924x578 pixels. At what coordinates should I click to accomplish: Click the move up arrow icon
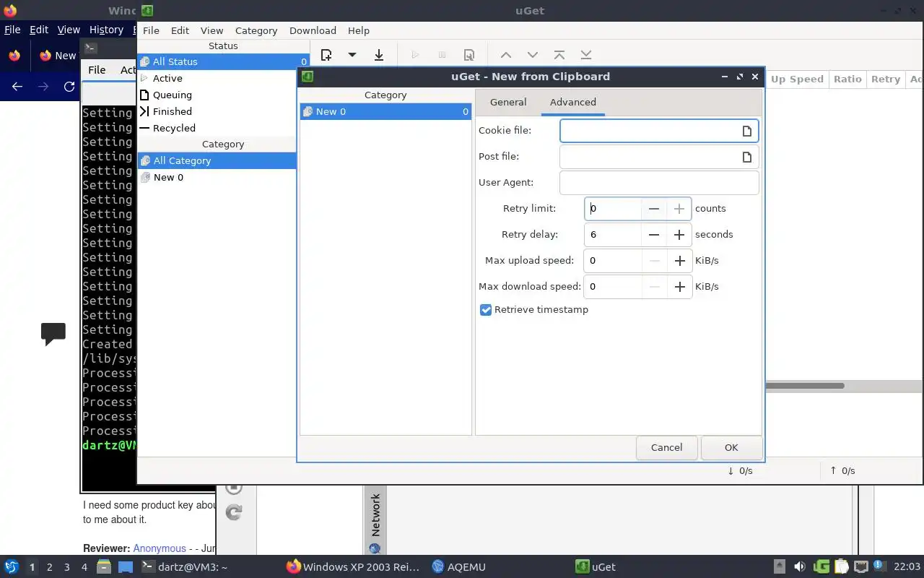coord(506,55)
